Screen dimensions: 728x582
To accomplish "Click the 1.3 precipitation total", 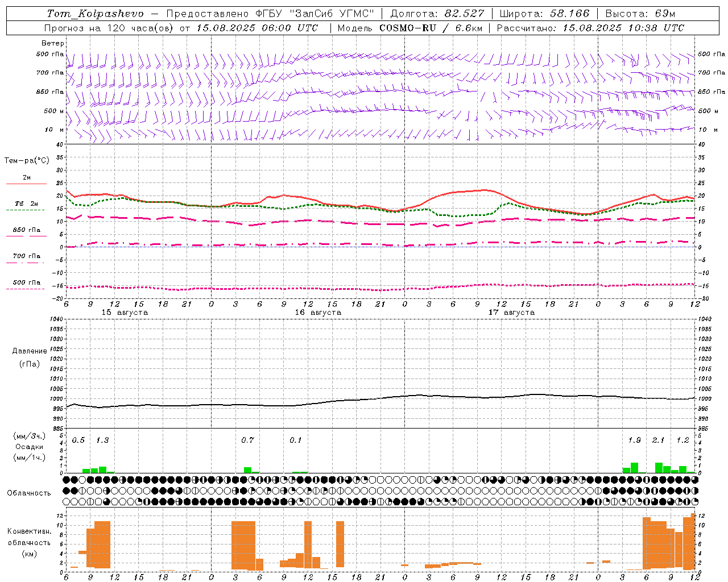I will pyautogui.click(x=102, y=440).
